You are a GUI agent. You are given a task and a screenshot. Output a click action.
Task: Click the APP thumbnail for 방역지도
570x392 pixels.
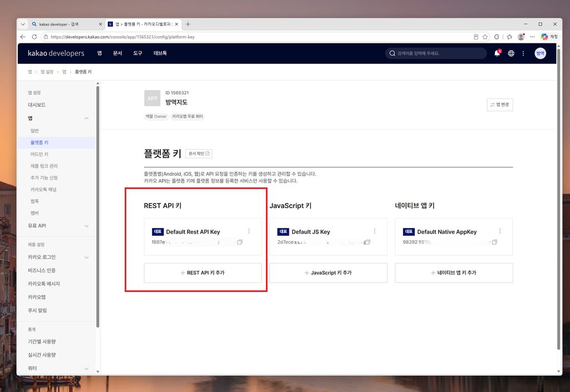click(153, 98)
